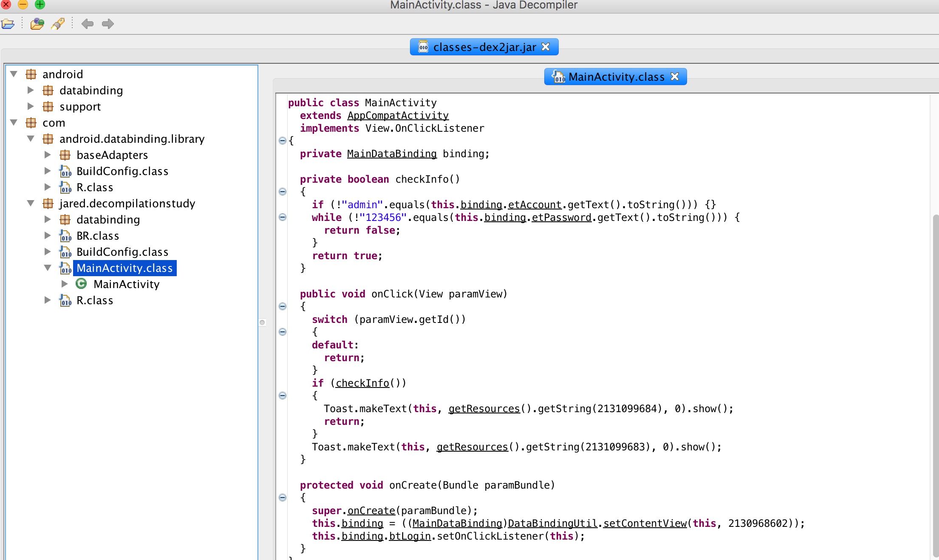The height and width of the screenshot is (560, 939).
Task: Click the BR.class file icon
Action: (65, 235)
